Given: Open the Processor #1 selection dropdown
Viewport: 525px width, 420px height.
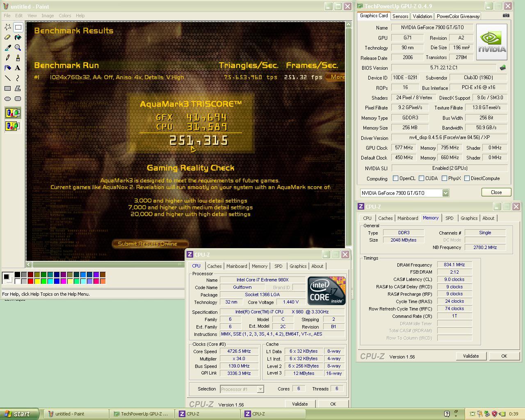Looking at the screenshot, I should (x=260, y=389).
